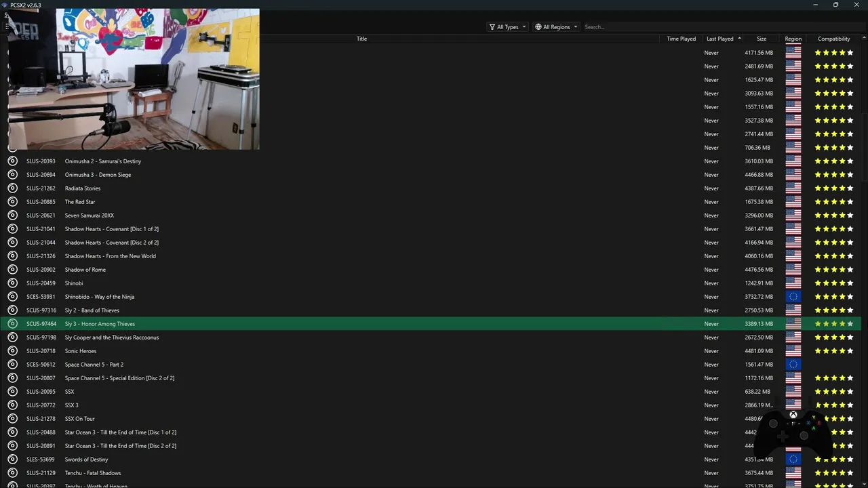
Task: Click the disc icon beside Onimusha 2
Action: (x=12, y=161)
